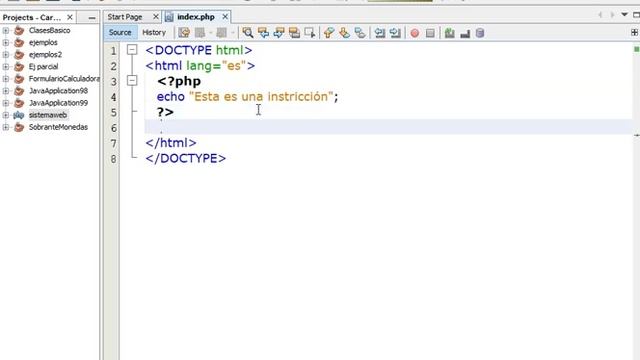Start macro recording with red circle
Screen dimensions: 640x360
pos(415,33)
